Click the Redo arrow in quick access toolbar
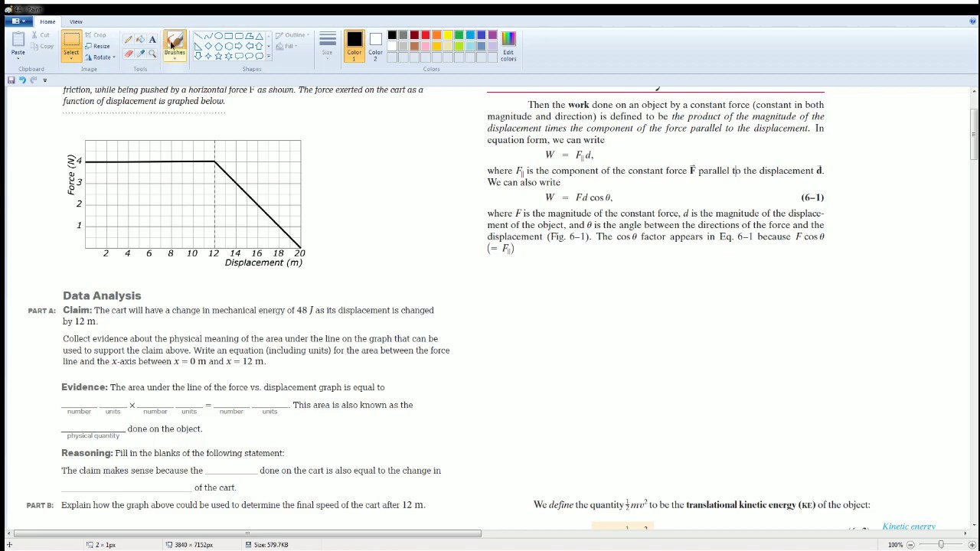980x551 pixels. tap(33, 80)
